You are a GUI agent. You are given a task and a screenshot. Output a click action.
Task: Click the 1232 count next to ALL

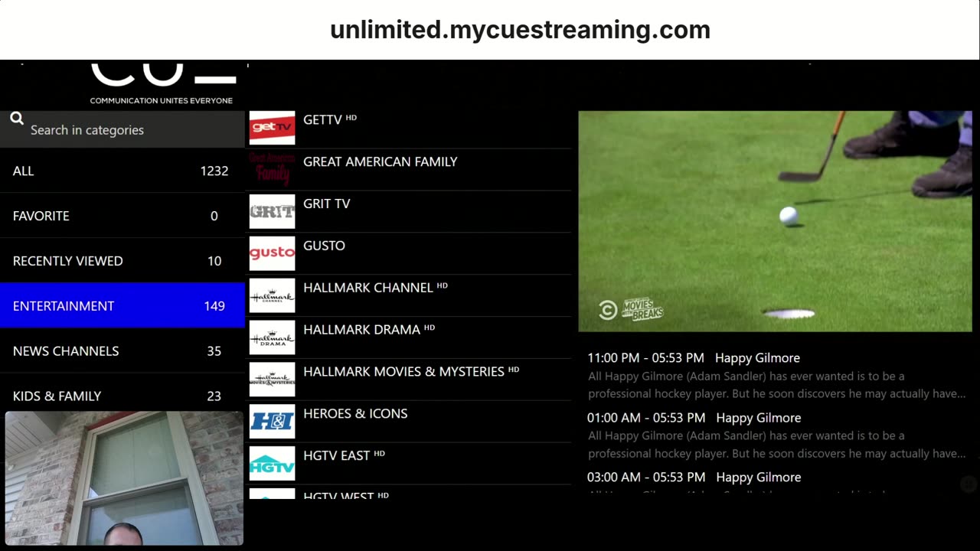pos(214,171)
